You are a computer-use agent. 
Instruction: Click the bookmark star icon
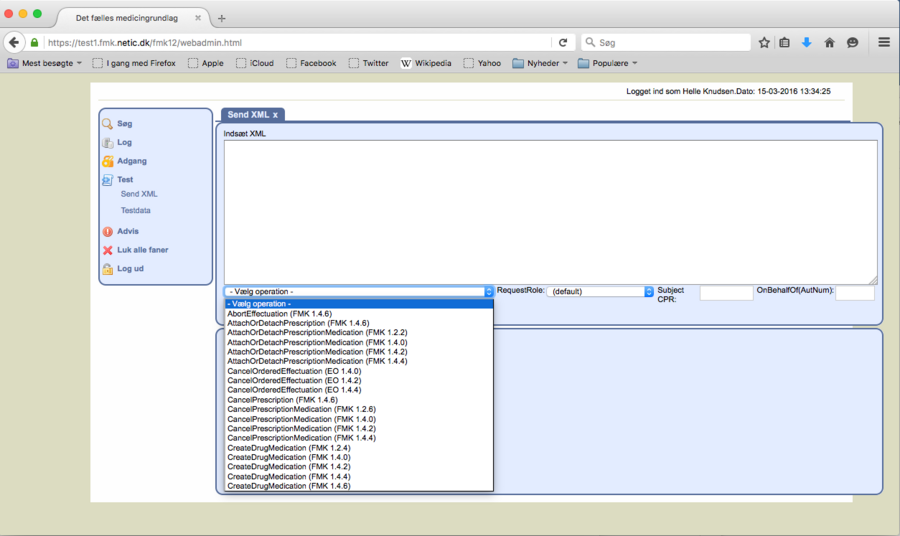coord(764,43)
